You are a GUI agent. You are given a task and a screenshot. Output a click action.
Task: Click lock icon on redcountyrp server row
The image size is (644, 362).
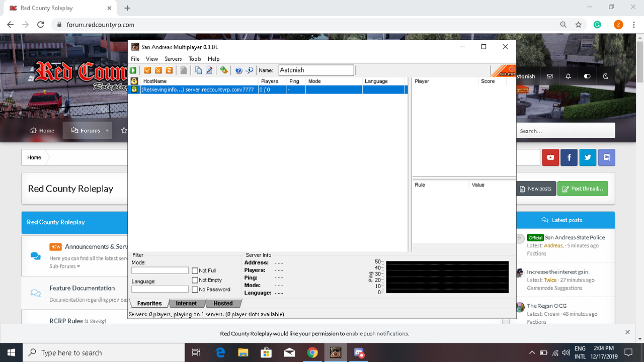[x=134, y=89]
